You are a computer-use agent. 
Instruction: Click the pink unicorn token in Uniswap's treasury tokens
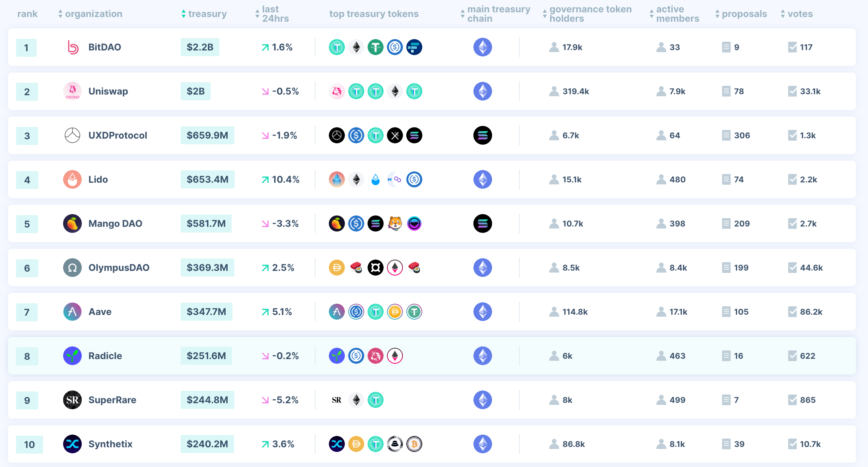click(x=337, y=92)
